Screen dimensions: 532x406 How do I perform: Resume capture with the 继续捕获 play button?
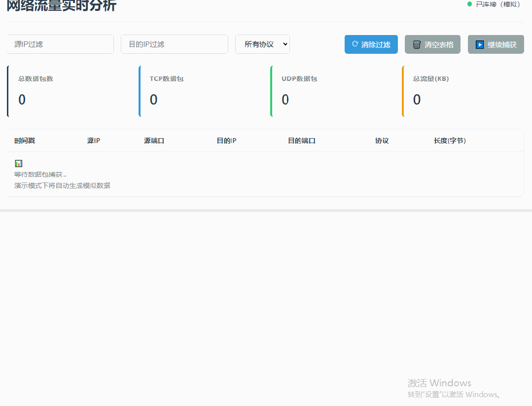496,44
